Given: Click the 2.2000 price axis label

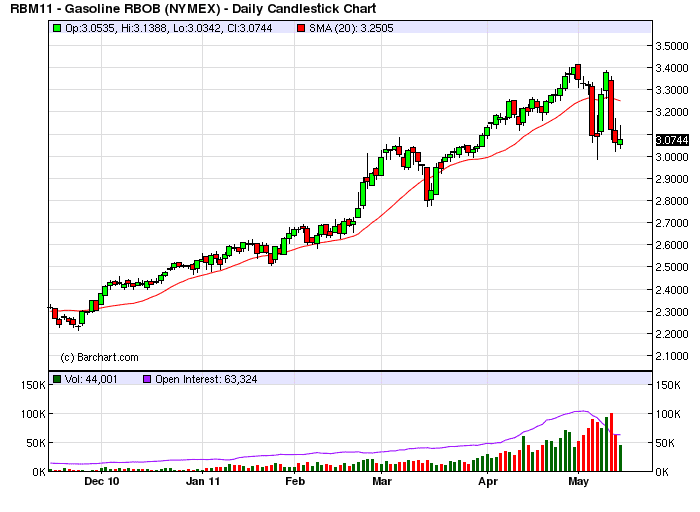Looking at the screenshot, I should 672,334.
